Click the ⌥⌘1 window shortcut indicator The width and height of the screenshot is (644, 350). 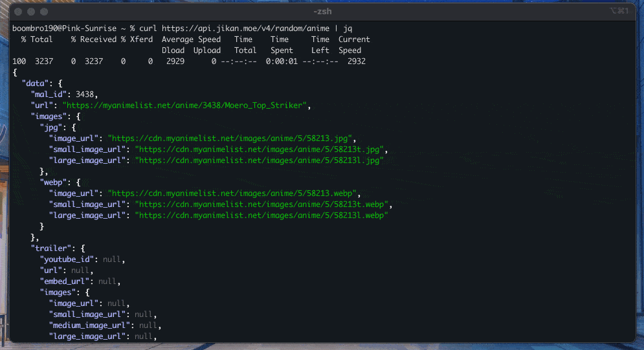click(620, 12)
